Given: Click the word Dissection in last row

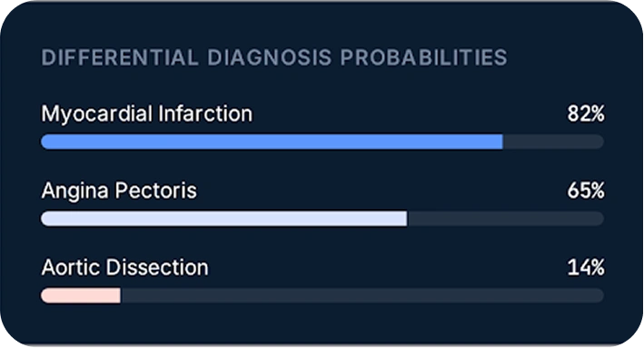Looking at the screenshot, I should (x=157, y=267).
